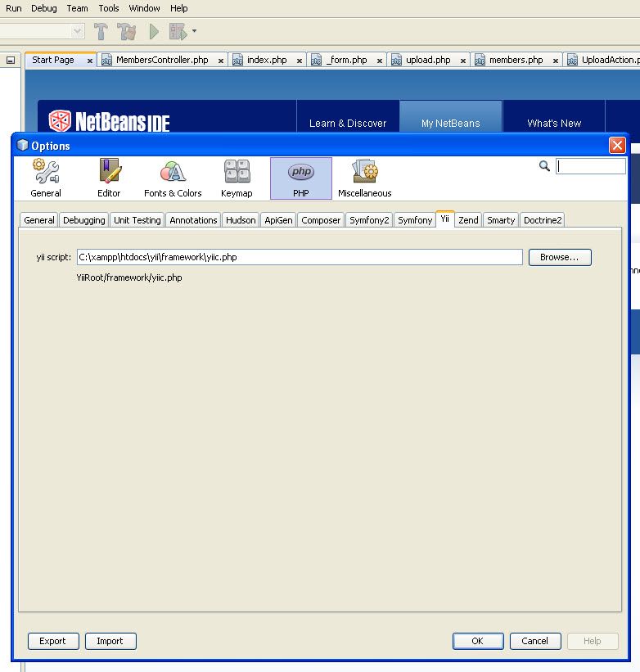This screenshot has height=672, width=640.
Task: Switch to the MembersController.php tab
Action: (x=162, y=60)
